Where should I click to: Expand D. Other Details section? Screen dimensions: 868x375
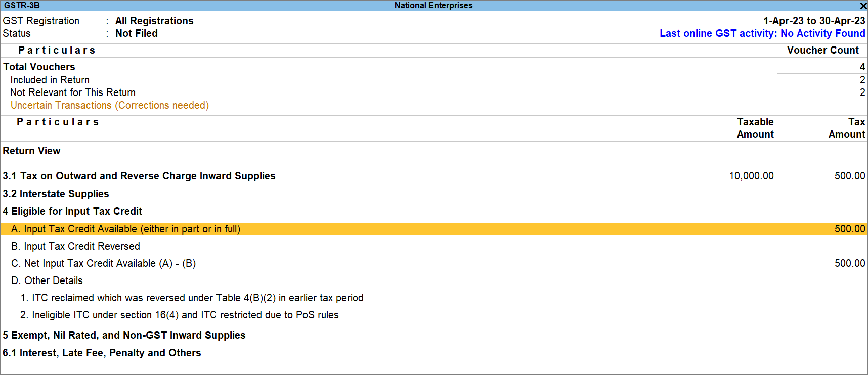[47, 280]
